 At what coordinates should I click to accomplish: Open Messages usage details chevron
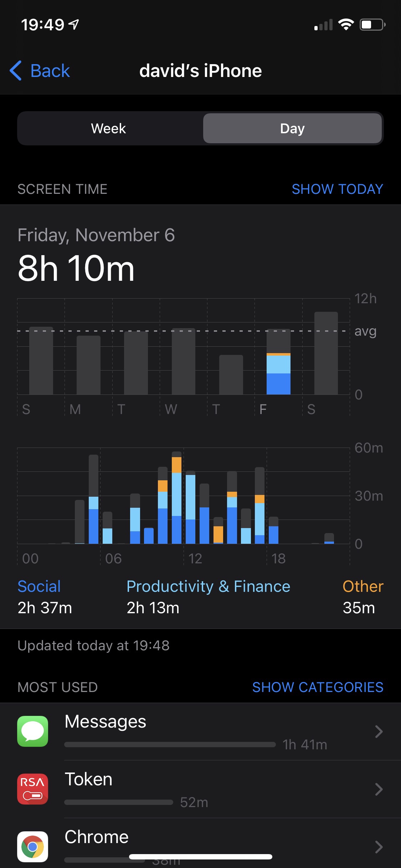click(x=379, y=732)
